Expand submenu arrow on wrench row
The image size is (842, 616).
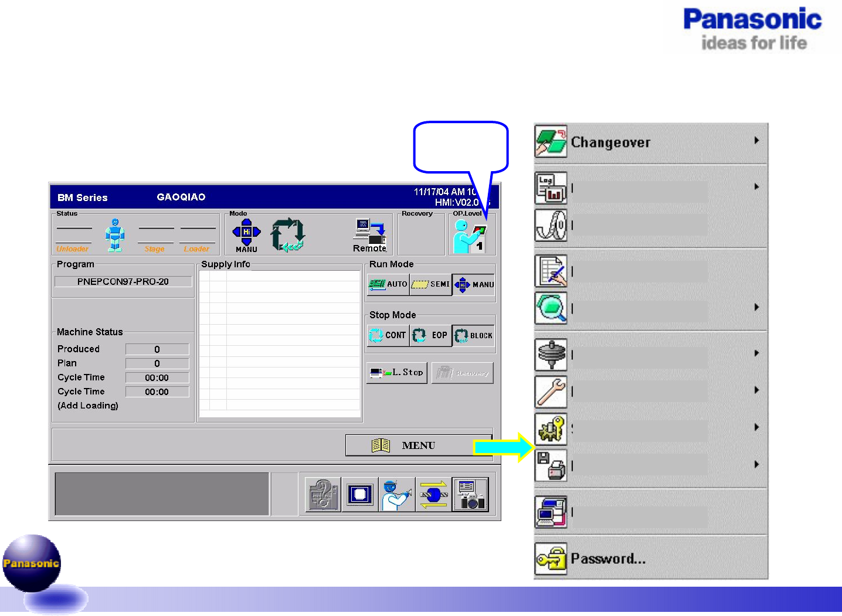click(756, 390)
